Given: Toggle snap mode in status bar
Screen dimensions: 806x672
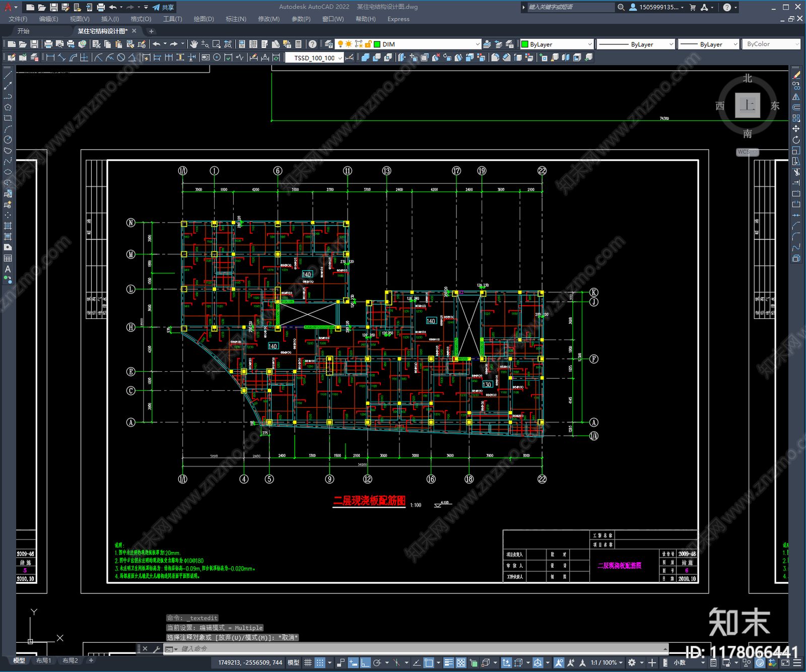Looking at the screenshot, I should click(x=320, y=662).
